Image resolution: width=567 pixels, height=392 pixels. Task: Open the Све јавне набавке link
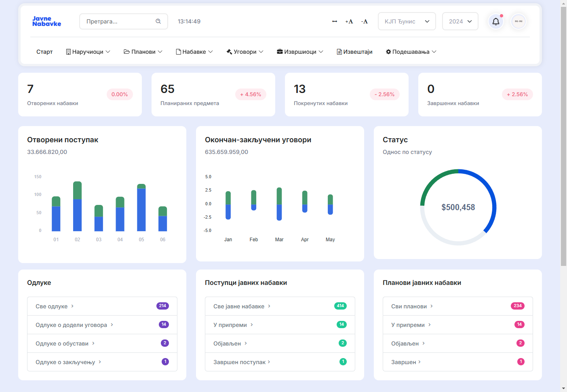click(x=239, y=306)
